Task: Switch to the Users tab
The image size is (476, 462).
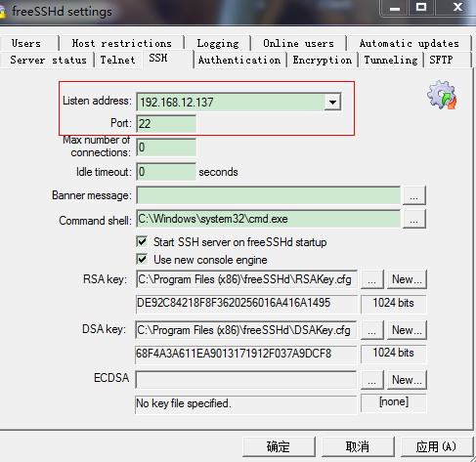Action: 26,43
